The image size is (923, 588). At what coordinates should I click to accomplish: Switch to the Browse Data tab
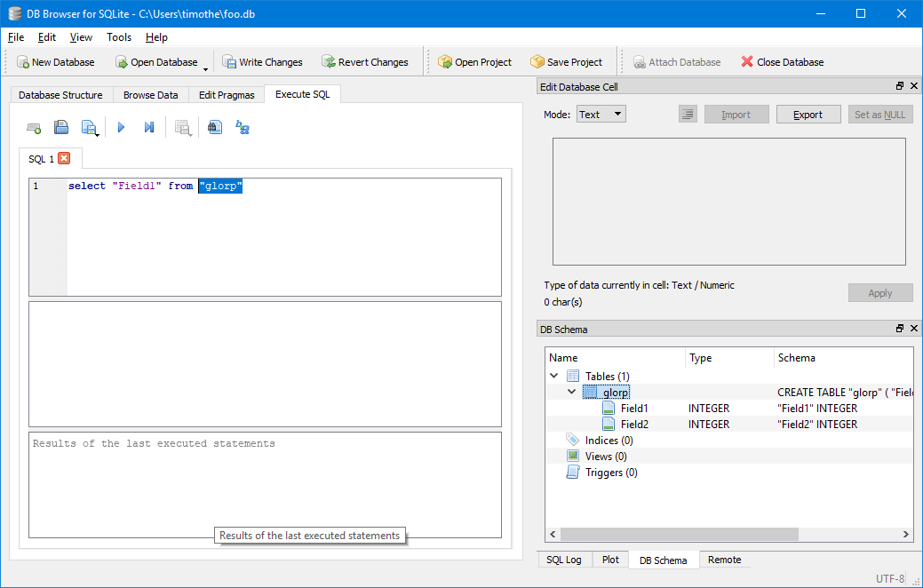click(150, 94)
